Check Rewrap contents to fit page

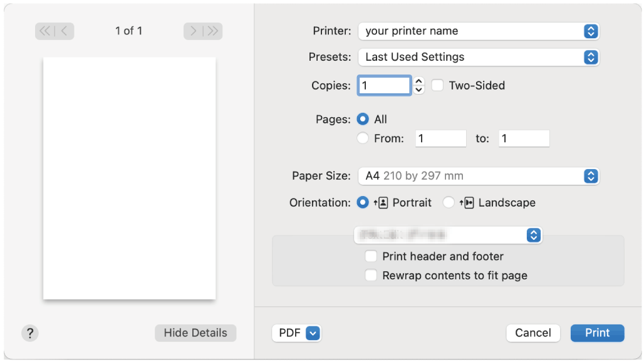click(371, 276)
